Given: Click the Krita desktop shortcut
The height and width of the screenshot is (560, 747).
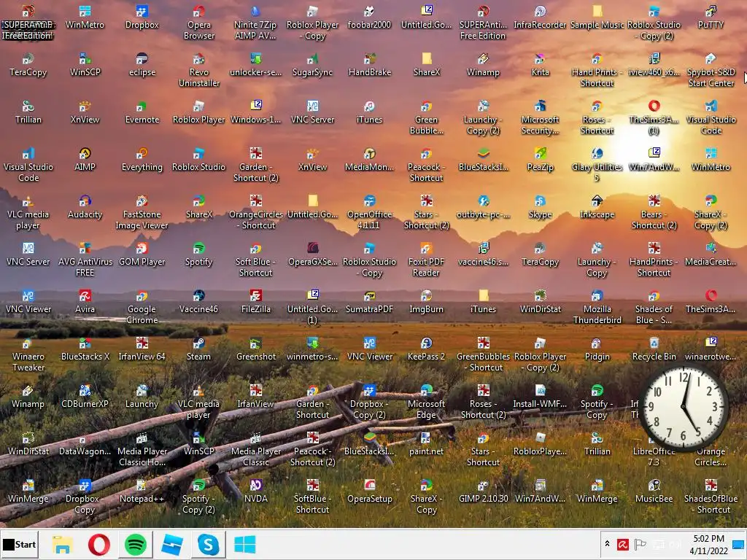Looking at the screenshot, I should [540, 65].
